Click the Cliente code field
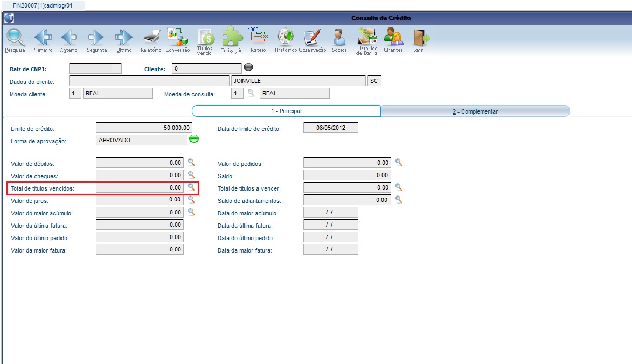 point(207,68)
